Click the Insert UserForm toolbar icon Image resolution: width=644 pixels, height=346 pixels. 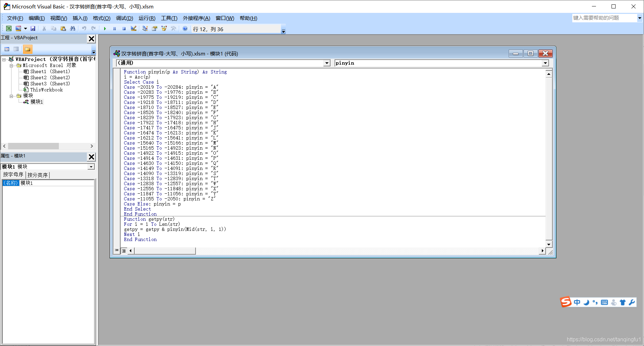pyautogui.click(x=18, y=29)
